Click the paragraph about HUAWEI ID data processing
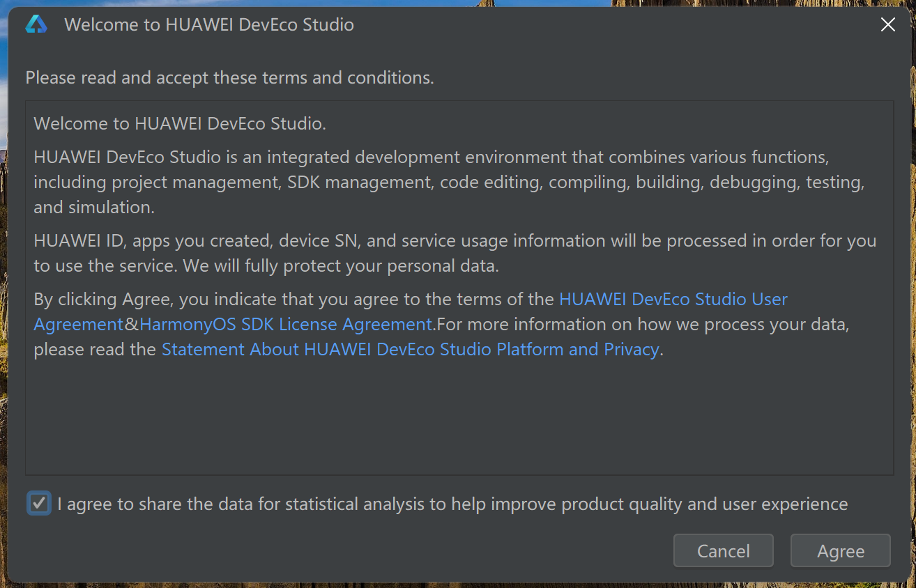Viewport: 916px width, 588px height. pyautogui.click(x=455, y=241)
